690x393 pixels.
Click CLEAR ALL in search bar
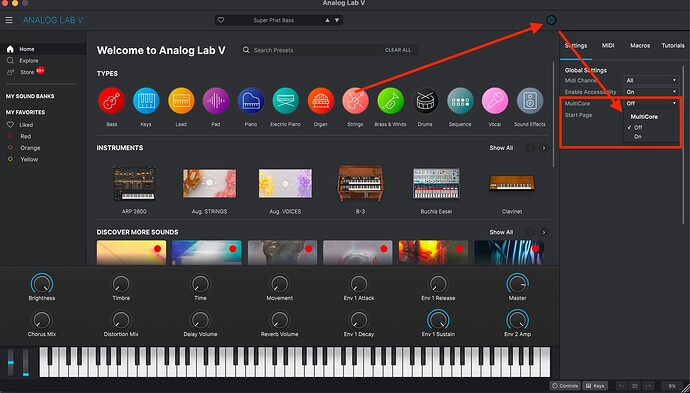[398, 50]
